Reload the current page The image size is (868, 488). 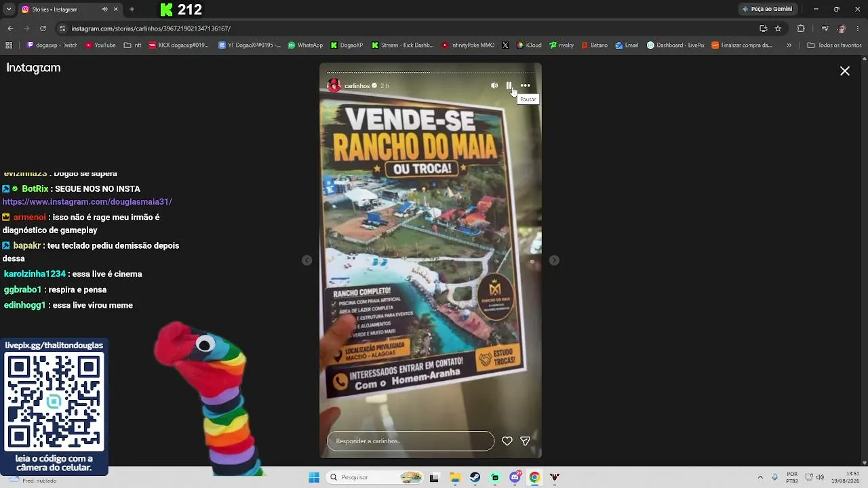[x=43, y=28]
